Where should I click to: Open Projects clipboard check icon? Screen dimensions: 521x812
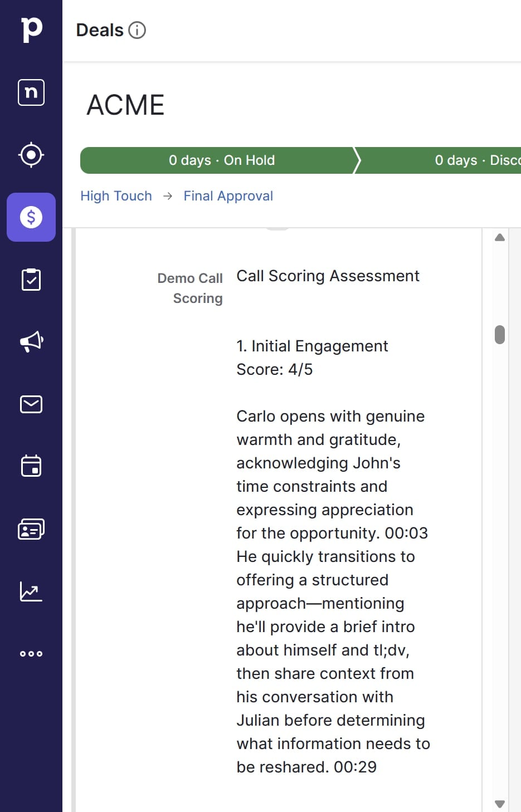(31, 280)
